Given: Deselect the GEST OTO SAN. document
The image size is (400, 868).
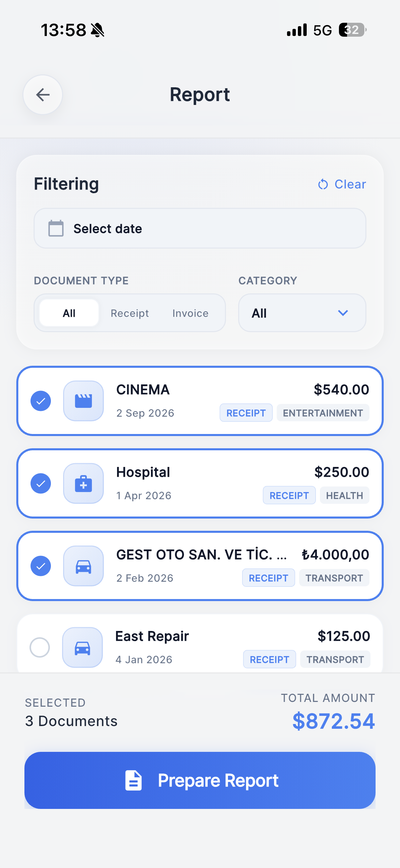Looking at the screenshot, I should coord(41,566).
